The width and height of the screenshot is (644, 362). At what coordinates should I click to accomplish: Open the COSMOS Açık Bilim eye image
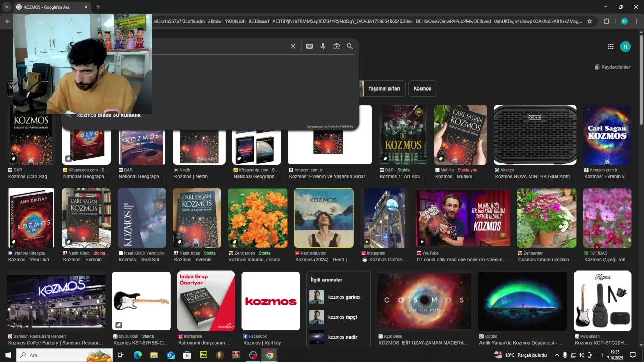point(424,301)
